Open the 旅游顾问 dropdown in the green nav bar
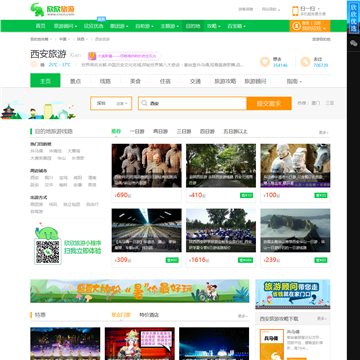This screenshot has width=360, height=360. [65, 26]
